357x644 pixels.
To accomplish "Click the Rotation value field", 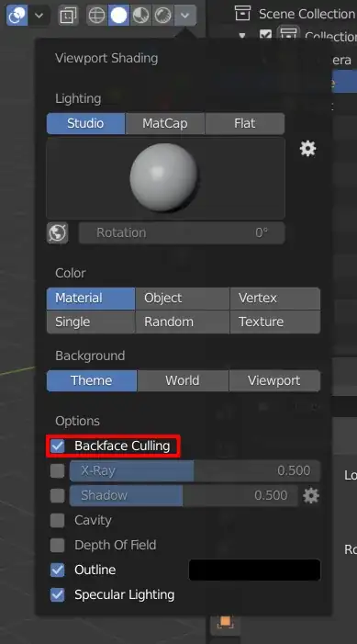I will (182, 232).
